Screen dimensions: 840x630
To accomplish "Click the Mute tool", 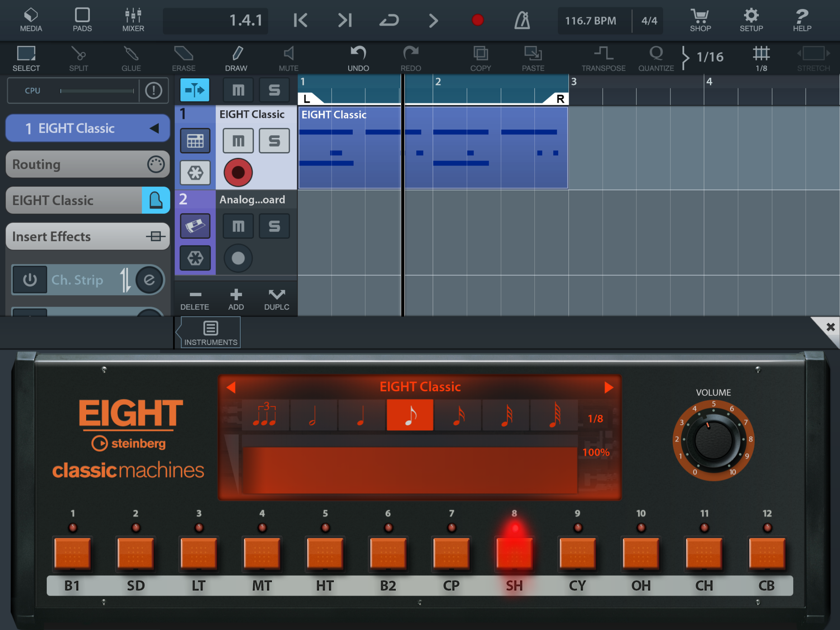I will [x=289, y=59].
